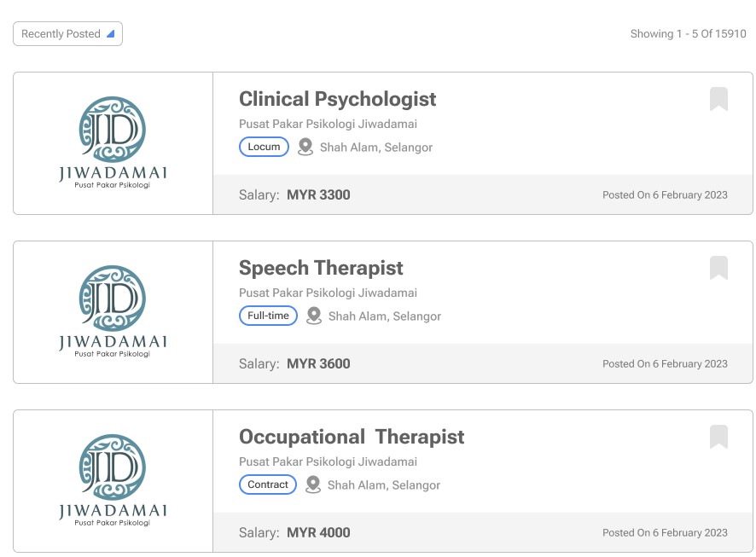Open the Speech Therapist job title
Viewport: 756px width, 557px height.
(x=321, y=268)
